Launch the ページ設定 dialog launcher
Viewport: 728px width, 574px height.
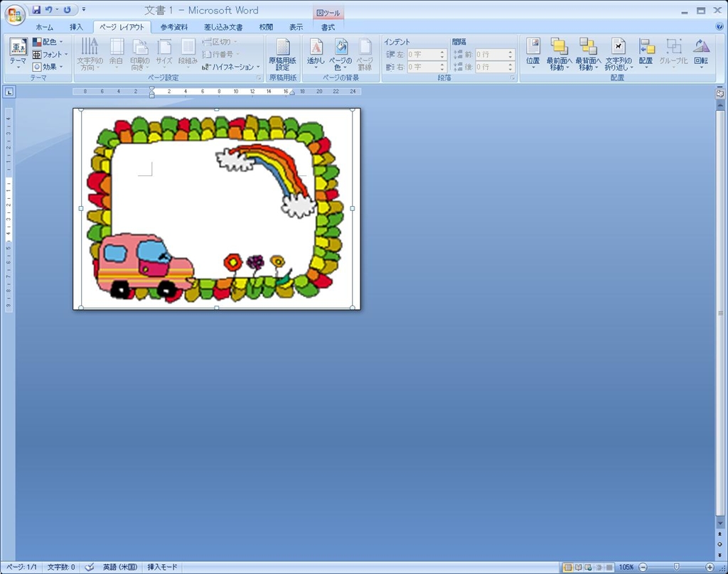pyautogui.click(x=259, y=78)
